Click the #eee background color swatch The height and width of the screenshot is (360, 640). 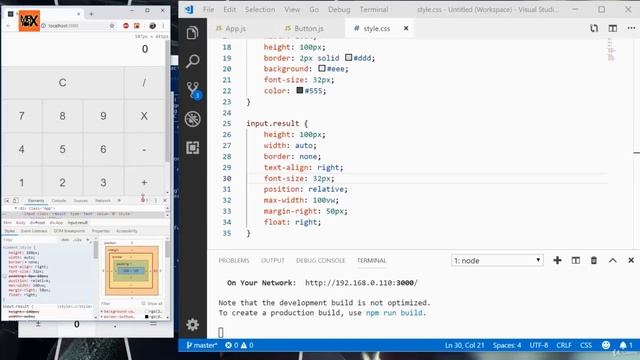click(322, 68)
